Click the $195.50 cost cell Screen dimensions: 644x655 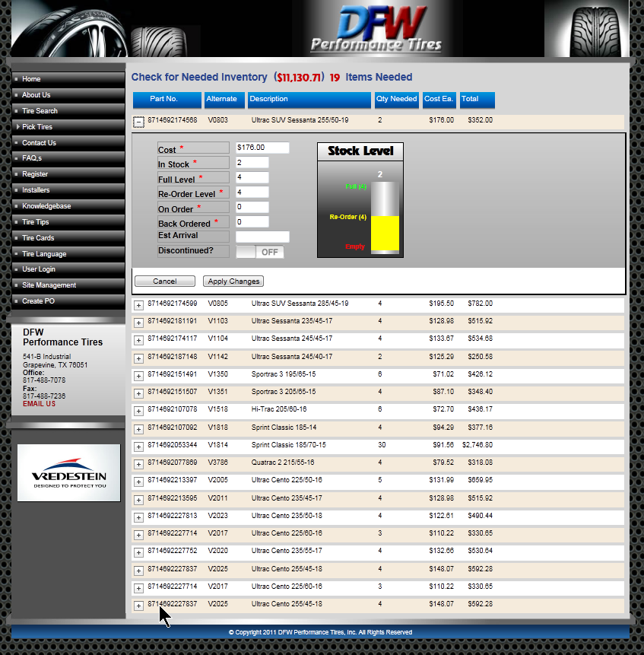click(x=441, y=304)
